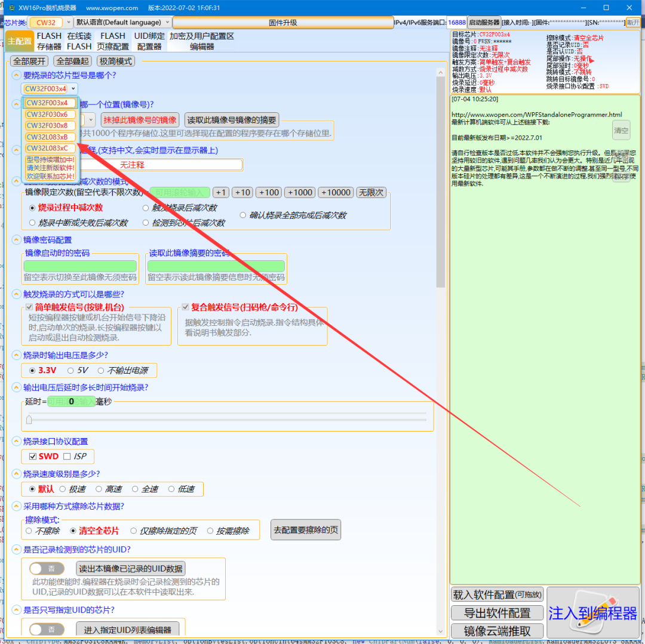The width and height of the screenshot is (645, 644).
Task: Switch to the FLASH存储器 tab
Action: [48, 41]
